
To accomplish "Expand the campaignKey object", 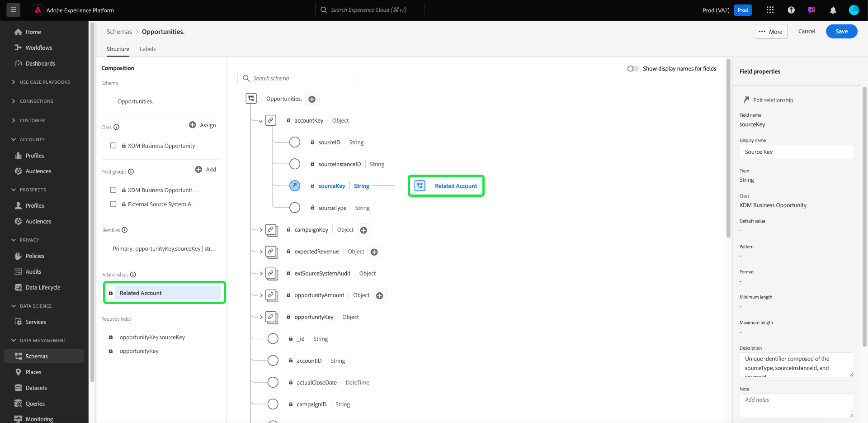I will click(261, 230).
